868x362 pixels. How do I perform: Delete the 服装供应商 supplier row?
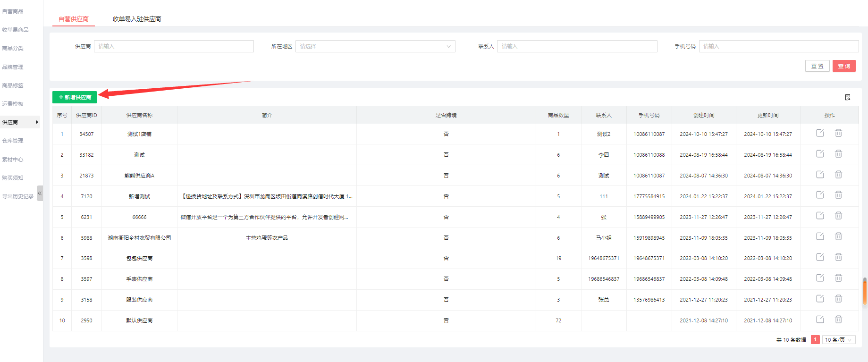pos(838,299)
